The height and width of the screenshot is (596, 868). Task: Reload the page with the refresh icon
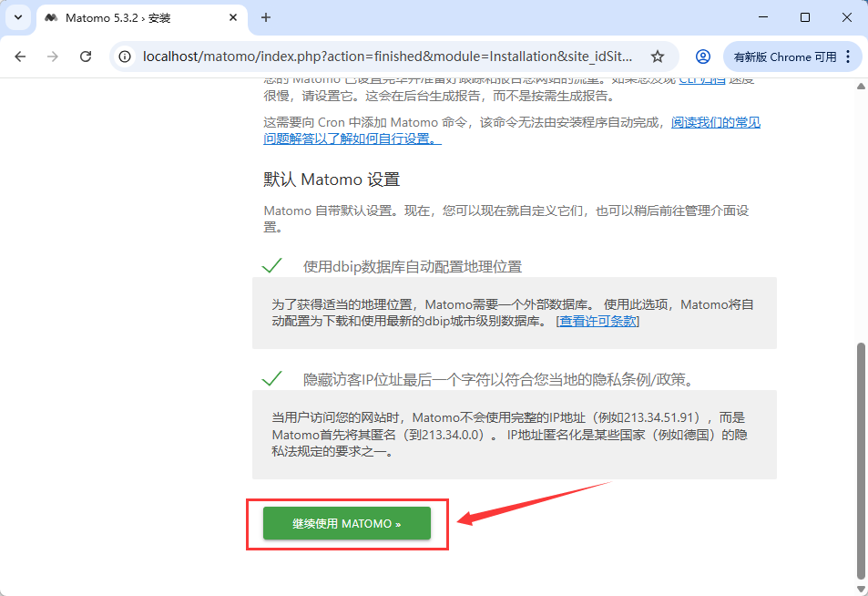86,57
